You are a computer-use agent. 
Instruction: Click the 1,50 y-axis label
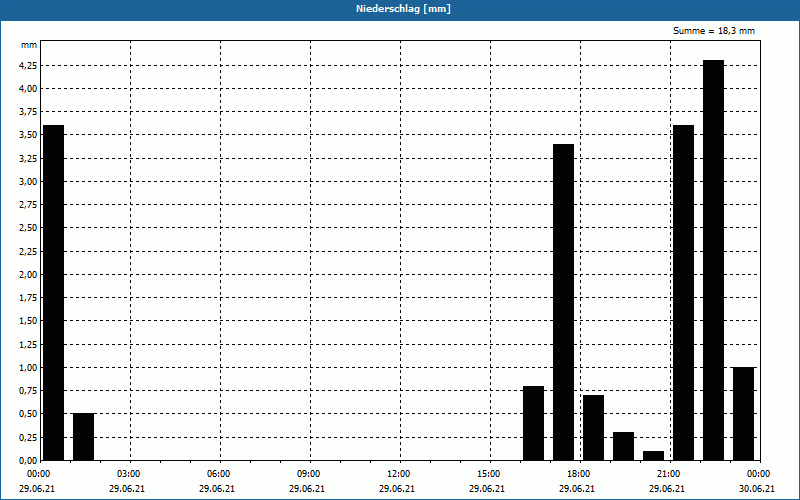28,321
